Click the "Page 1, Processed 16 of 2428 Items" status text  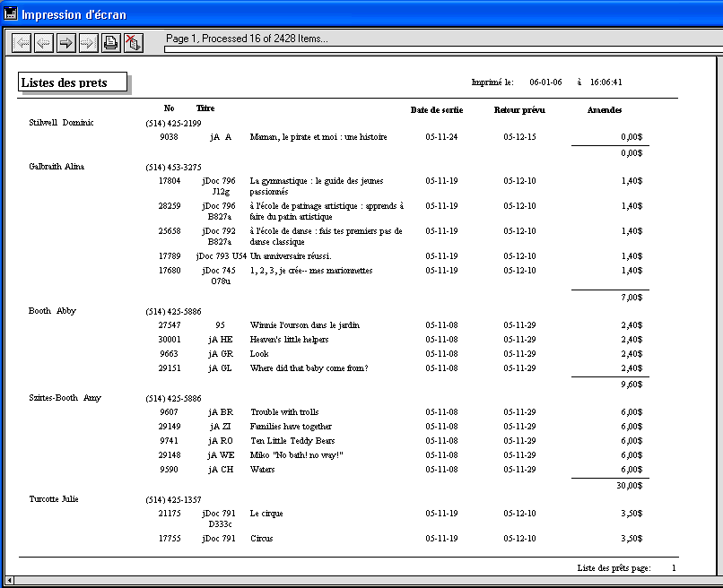247,39
